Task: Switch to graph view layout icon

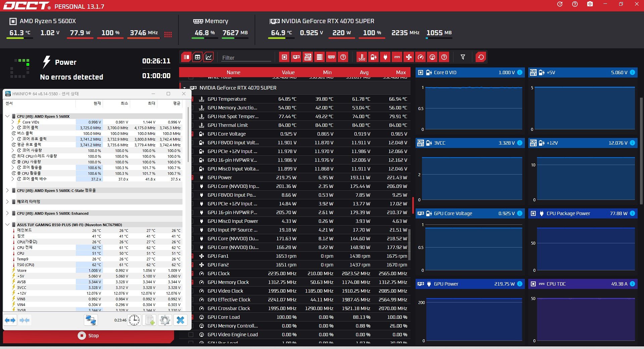Action: 209,57
